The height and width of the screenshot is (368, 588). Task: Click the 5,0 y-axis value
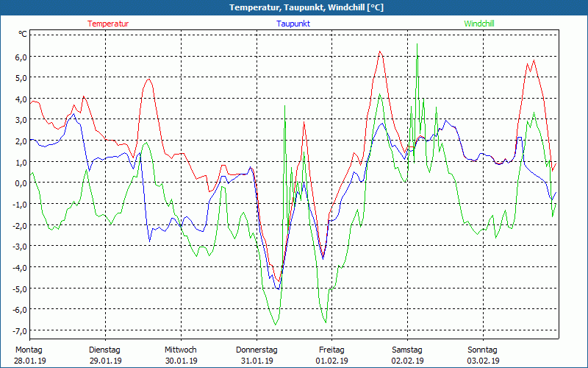coord(21,78)
